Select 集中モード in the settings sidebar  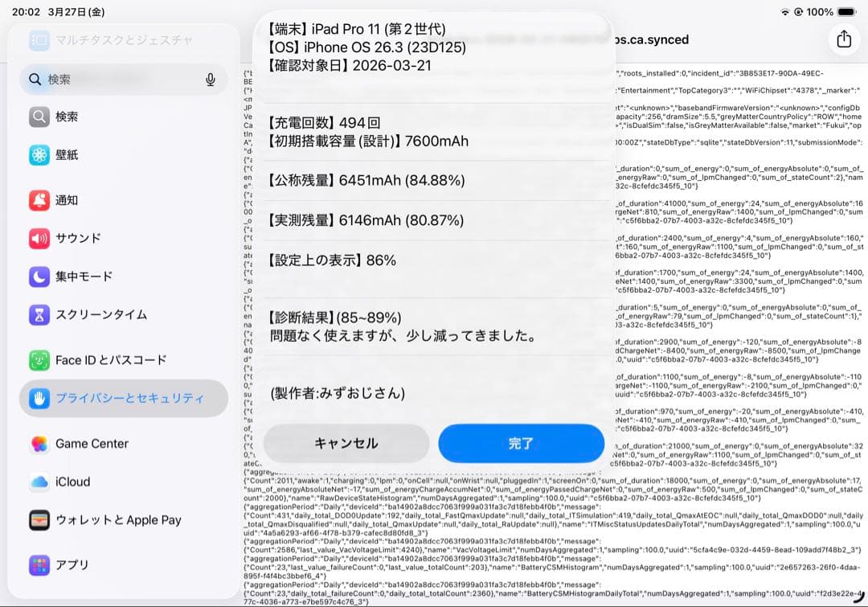point(124,277)
